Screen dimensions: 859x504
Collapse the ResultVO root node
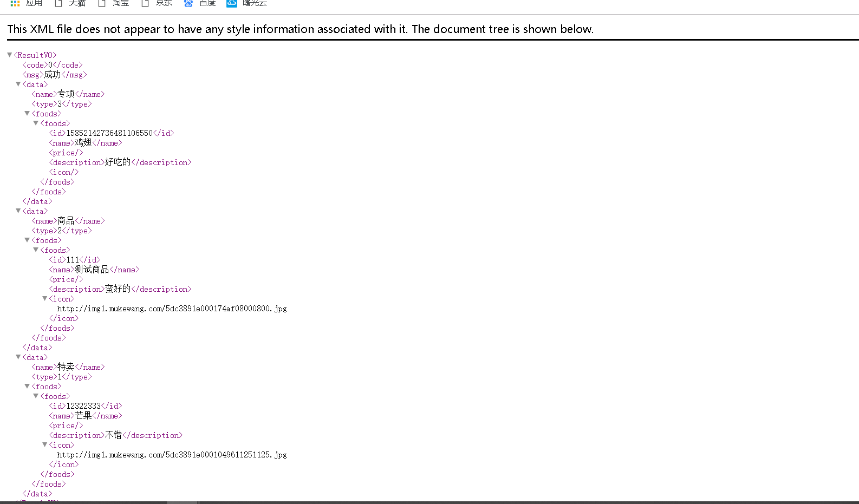(9, 55)
